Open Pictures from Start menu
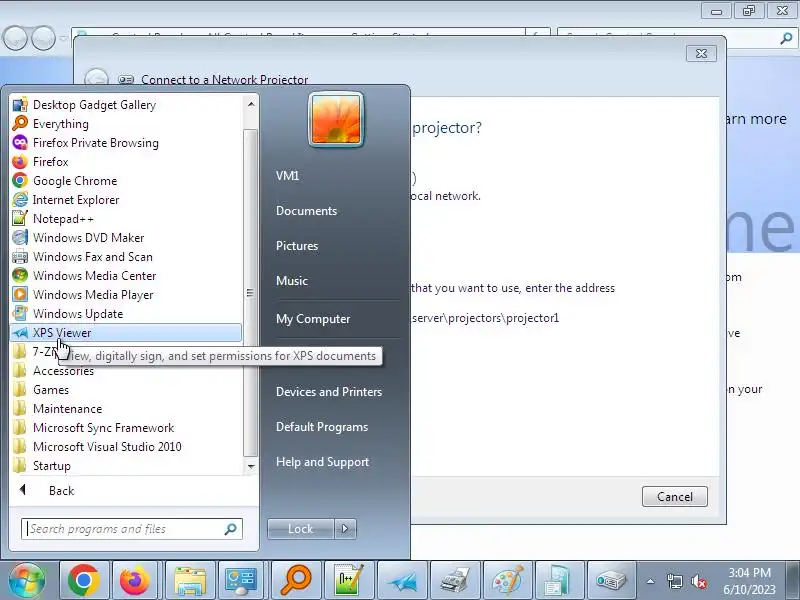This screenshot has height=600, width=800. coord(297,245)
